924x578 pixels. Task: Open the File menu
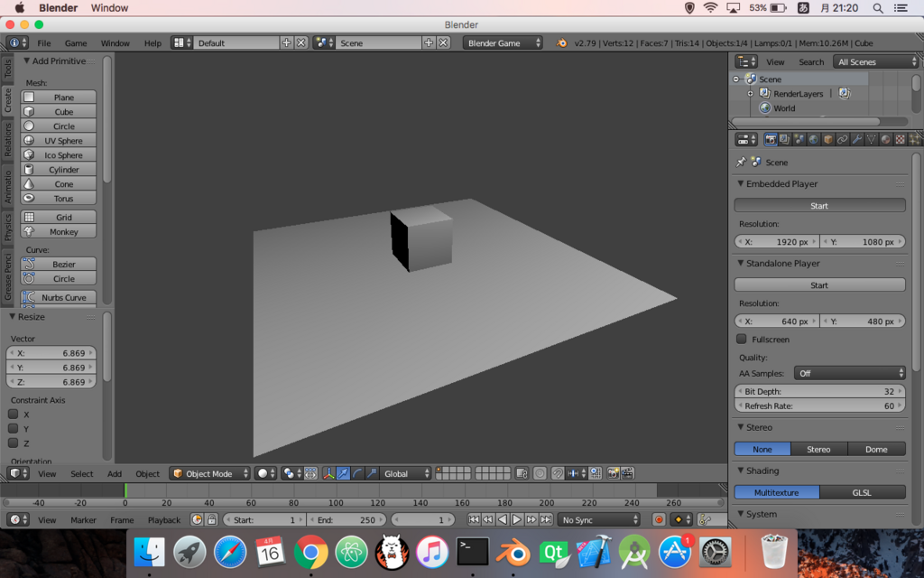click(44, 43)
